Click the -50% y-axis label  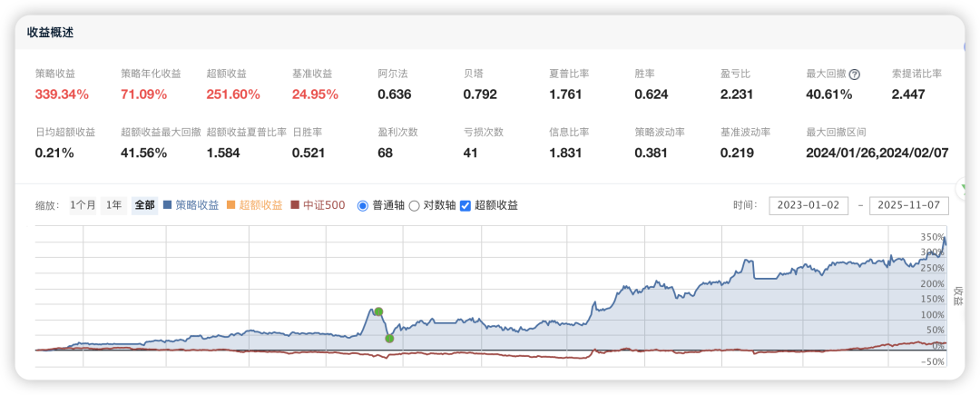tap(933, 362)
